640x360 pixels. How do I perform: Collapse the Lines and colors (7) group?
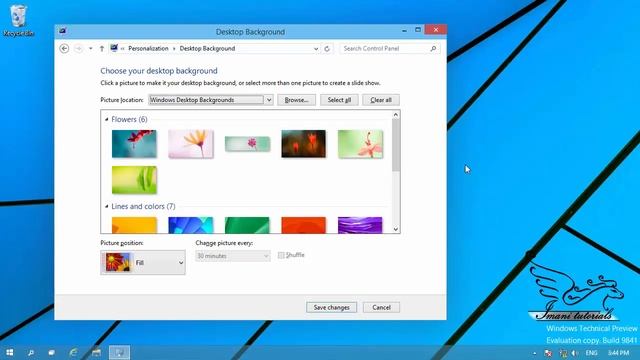107,207
